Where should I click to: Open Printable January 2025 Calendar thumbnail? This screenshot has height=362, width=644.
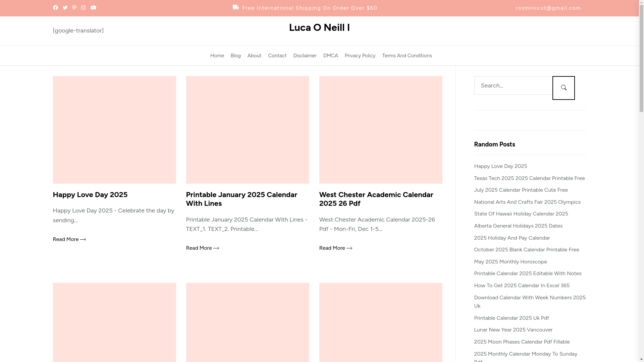coord(248,130)
